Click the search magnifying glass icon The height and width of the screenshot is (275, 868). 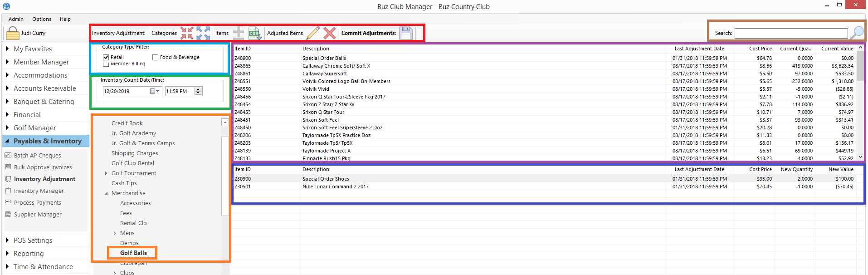(x=857, y=33)
